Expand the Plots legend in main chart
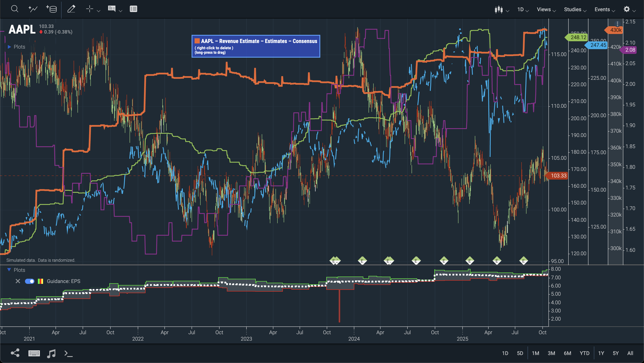This screenshot has width=644, height=363. (x=9, y=47)
